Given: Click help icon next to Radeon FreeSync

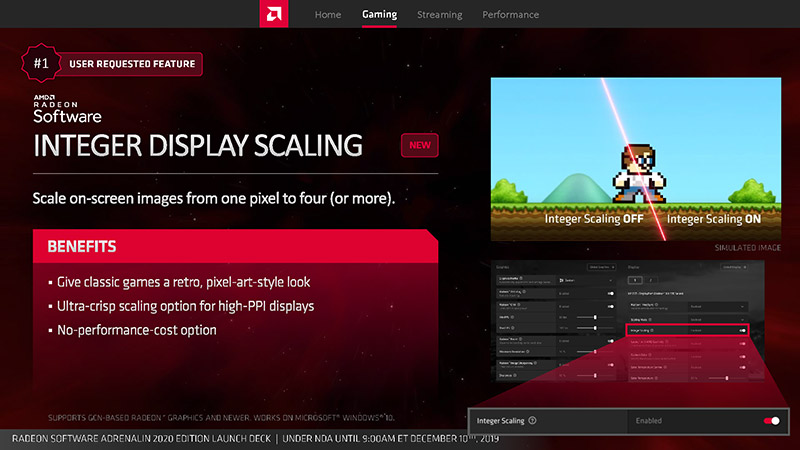Looking at the screenshot, I should click(657, 305).
